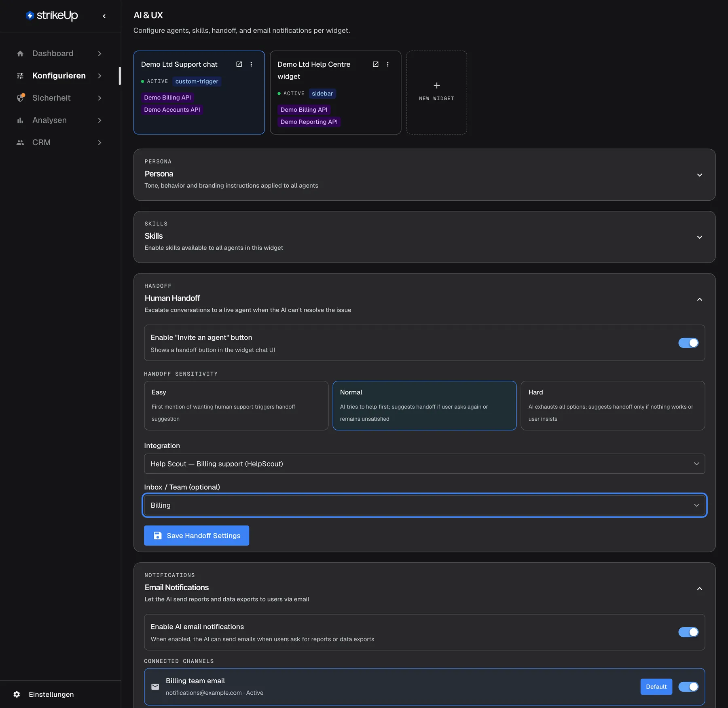The width and height of the screenshot is (728, 708).
Task: Expand the Sicherheit submenu chevron
Action: tap(99, 98)
